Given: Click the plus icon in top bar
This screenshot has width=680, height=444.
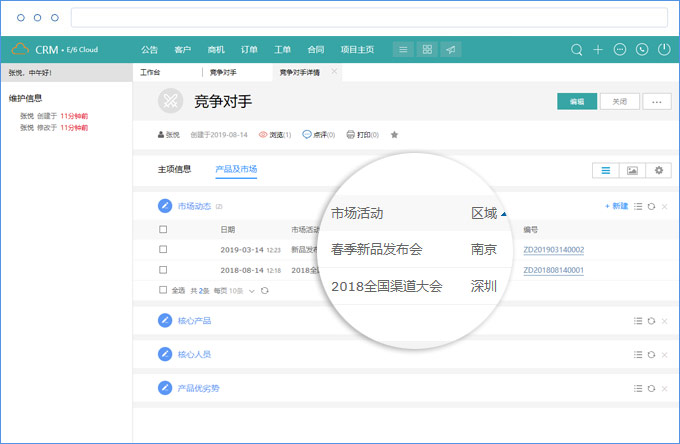Looking at the screenshot, I should [x=598, y=49].
